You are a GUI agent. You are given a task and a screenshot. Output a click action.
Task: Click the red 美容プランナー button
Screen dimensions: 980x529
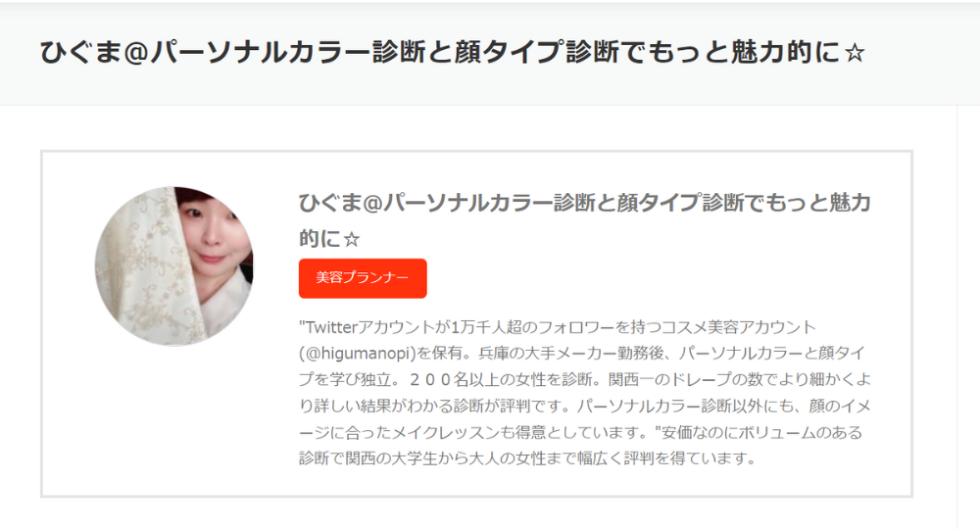pyautogui.click(x=363, y=278)
